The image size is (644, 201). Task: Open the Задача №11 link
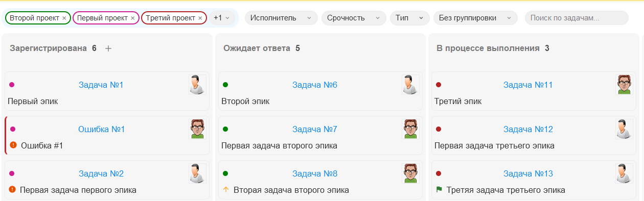click(x=528, y=85)
